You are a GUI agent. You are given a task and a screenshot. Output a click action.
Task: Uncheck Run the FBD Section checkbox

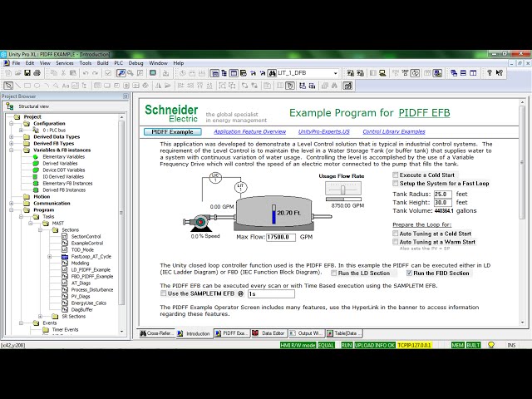tap(409, 273)
